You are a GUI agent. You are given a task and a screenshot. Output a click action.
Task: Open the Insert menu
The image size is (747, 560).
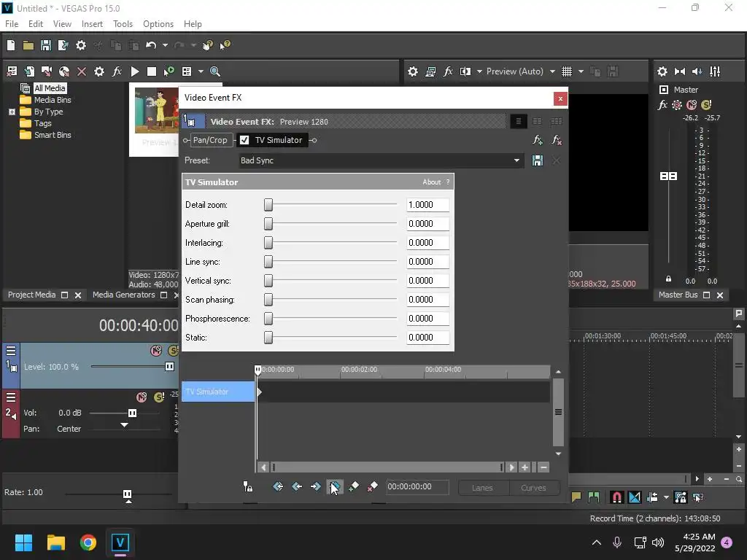[92, 24]
